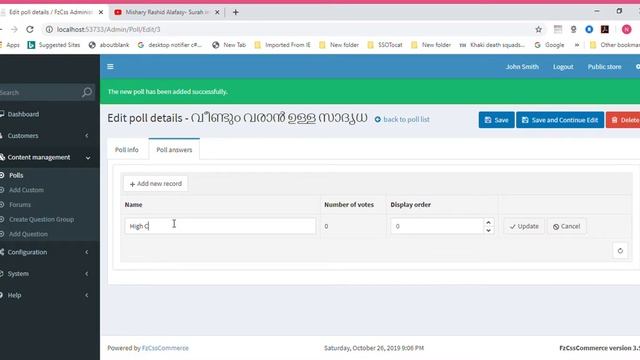Open the FzCssCommerce footer link

coord(165,348)
